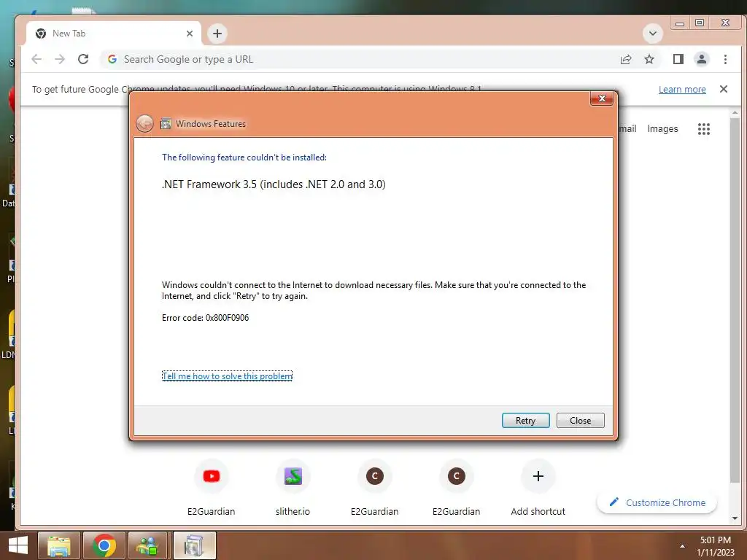
Task: Select Windows Features taskbar icon
Action: [x=194, y=545]
